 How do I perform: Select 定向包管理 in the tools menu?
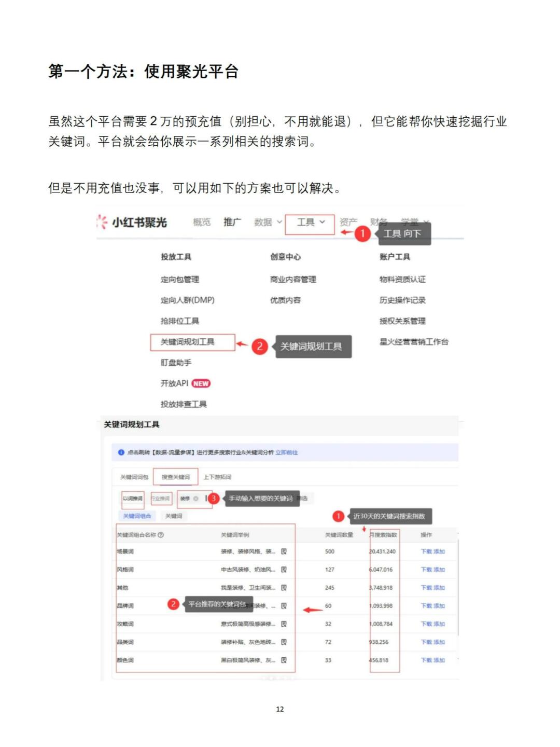tap(179, 279)
